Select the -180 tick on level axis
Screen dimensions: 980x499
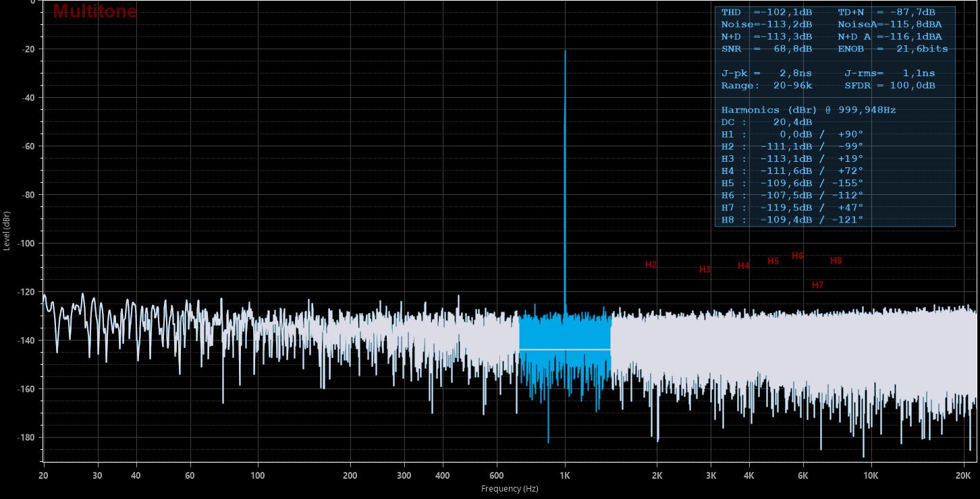tap(26, 438)
